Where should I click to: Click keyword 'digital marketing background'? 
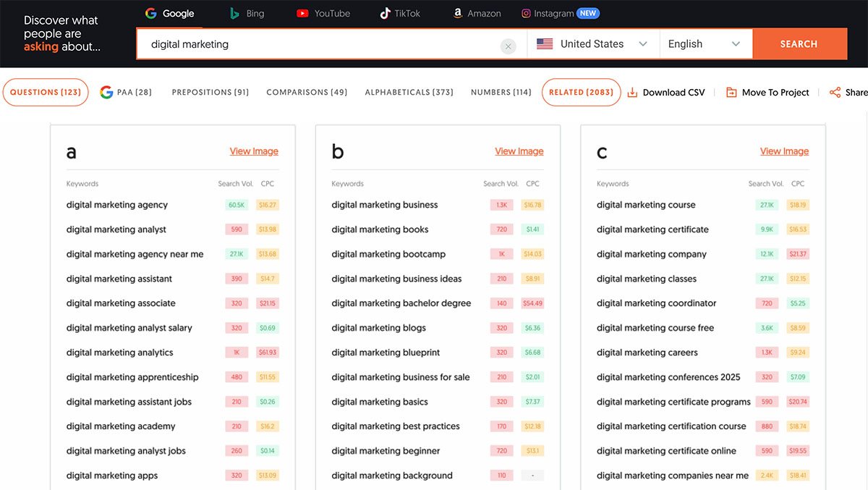click(x=392, y=476)
